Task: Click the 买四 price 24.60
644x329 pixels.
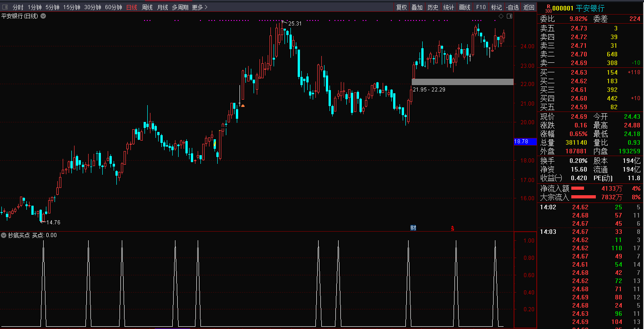Action: click(x=579, y=98)
